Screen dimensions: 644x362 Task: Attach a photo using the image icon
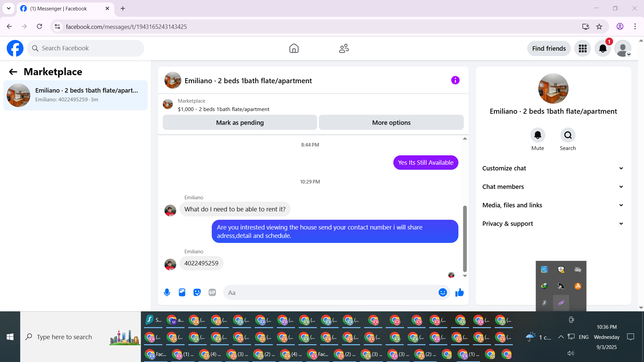[182, 293]
